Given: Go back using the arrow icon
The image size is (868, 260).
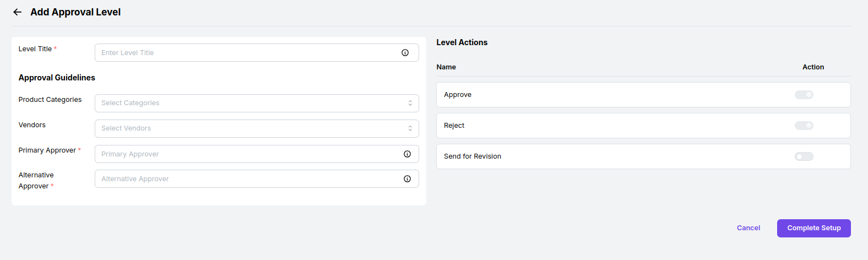Looking at the screenshot, I should point(18,12).
